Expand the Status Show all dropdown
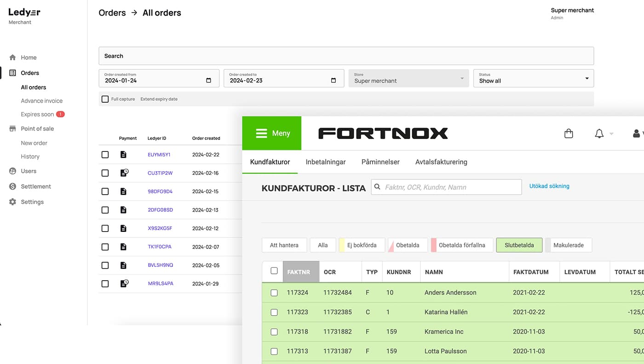The height and width of the screenshot is (364, 644). click(586, 79)
